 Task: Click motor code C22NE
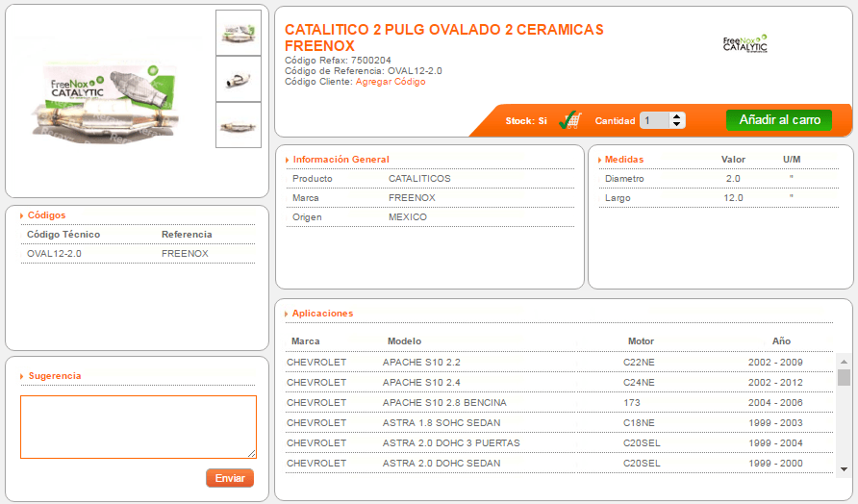[x=639, y=363]
